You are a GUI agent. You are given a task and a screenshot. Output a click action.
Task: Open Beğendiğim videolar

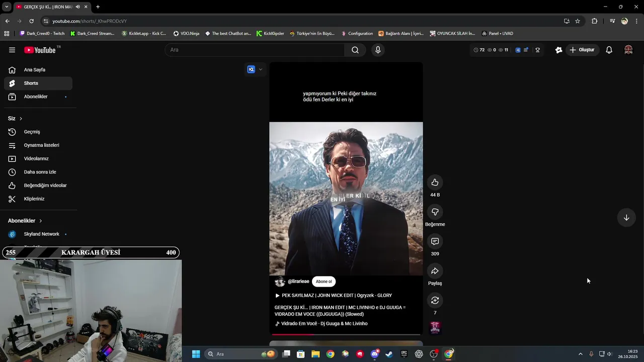click(38, 186)
